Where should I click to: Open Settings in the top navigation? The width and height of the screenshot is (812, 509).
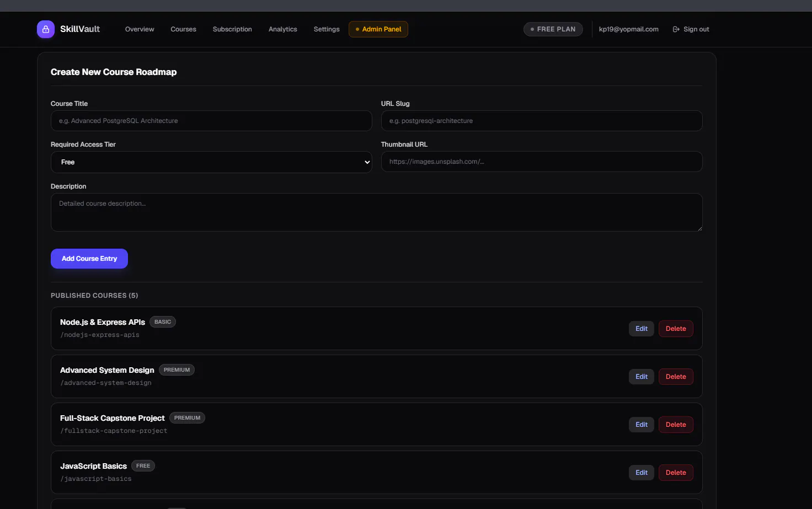click(x=327, y=29)
